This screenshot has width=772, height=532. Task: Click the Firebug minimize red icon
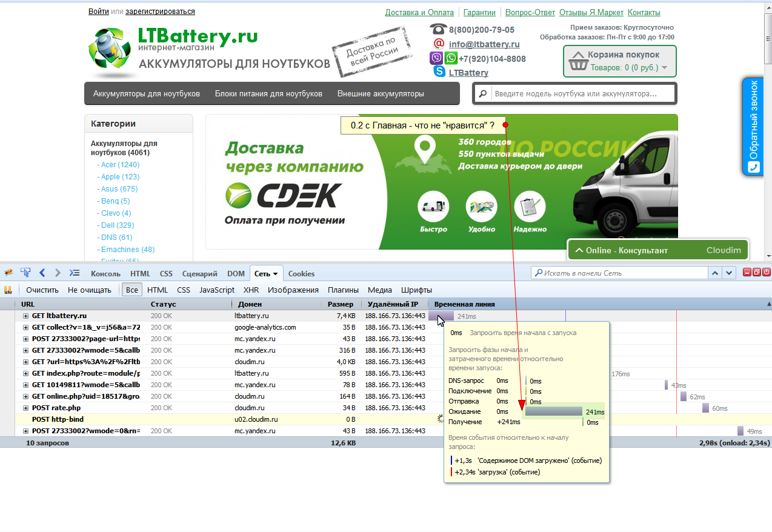coord(747,273)
